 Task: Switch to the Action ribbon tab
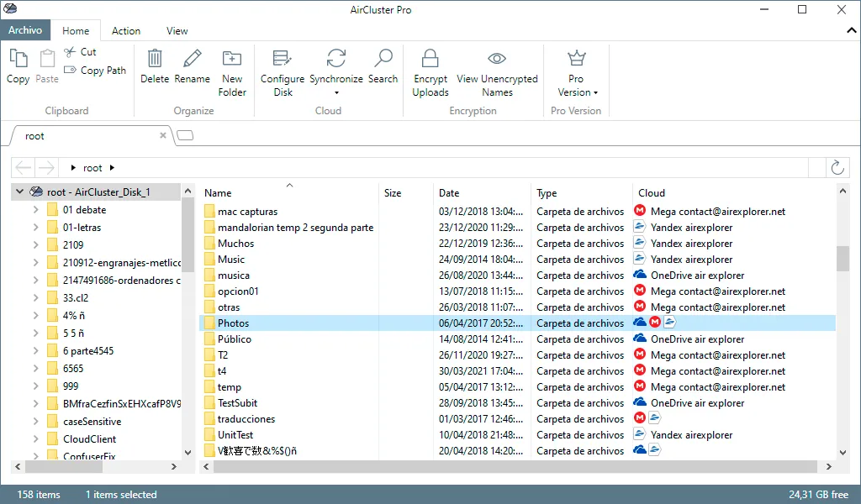click(126, 31)
